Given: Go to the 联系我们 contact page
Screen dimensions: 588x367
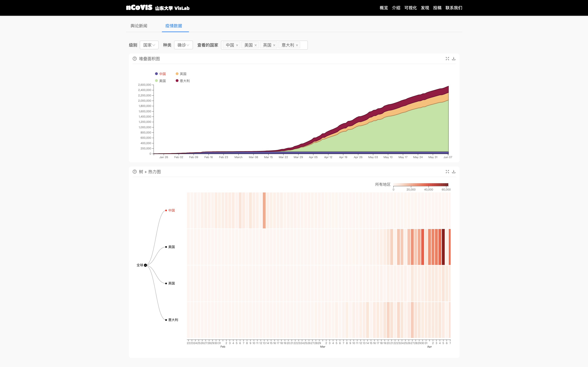Looking at the screenshot, I should tap(454, 8).
